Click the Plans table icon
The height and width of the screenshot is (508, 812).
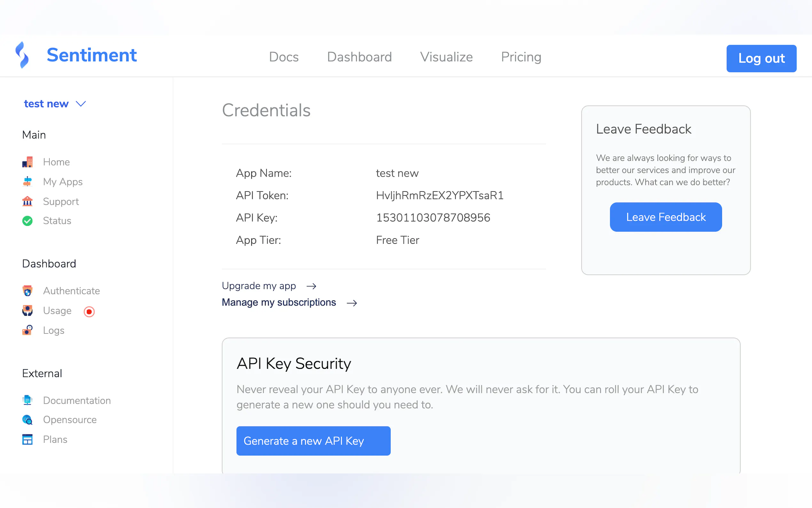click(27, 440)
